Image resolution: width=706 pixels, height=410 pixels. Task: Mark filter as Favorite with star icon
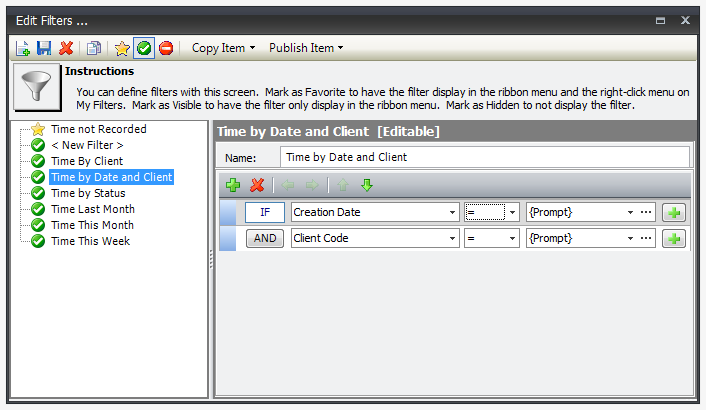click(122, 48)
